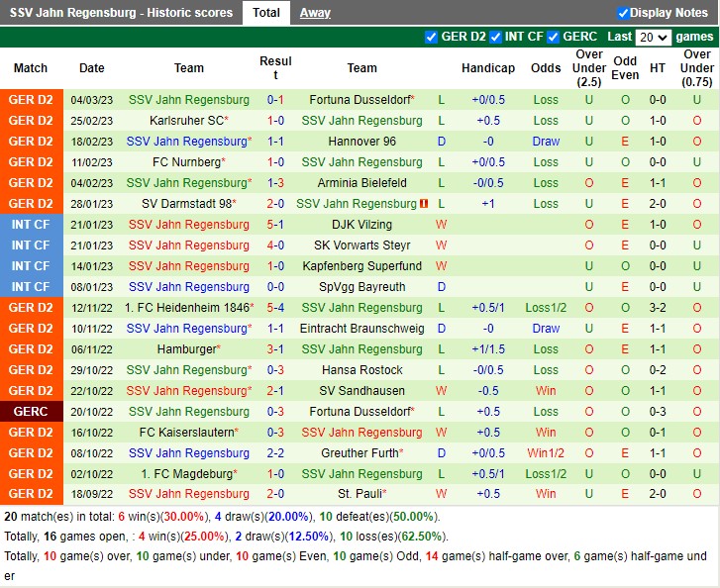
Task: Click the 5-4 result against Heidenheim
Action: (275, 308)
